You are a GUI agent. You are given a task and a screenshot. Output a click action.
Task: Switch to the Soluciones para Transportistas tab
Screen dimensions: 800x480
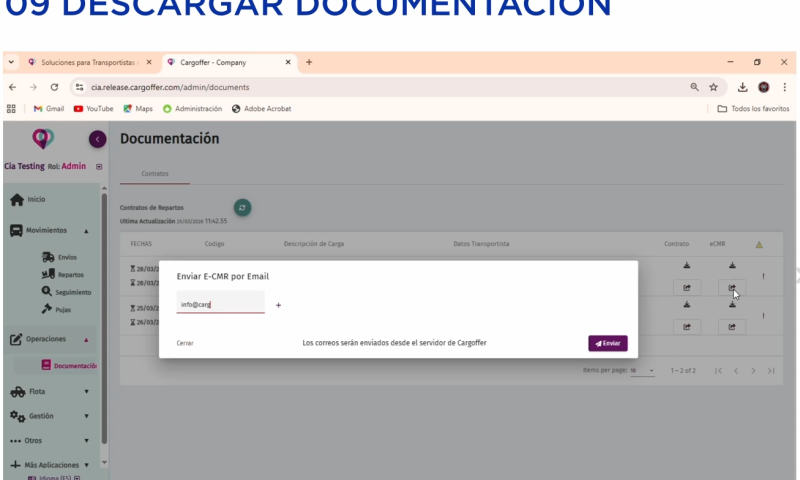84,62
